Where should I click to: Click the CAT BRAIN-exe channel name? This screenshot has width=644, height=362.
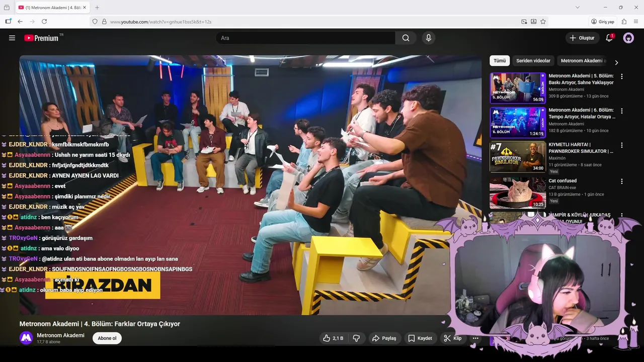(x=562, y=188)
